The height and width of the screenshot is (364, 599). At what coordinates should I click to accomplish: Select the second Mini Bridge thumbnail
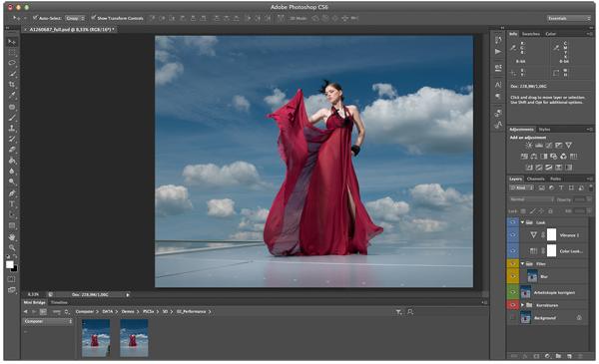[134, 338]
